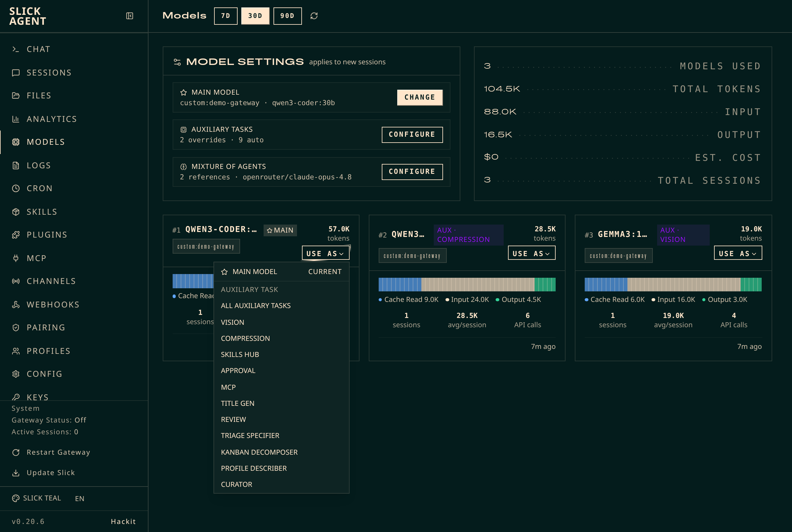
Task: Open Channels page
Action: click(74, 281)
